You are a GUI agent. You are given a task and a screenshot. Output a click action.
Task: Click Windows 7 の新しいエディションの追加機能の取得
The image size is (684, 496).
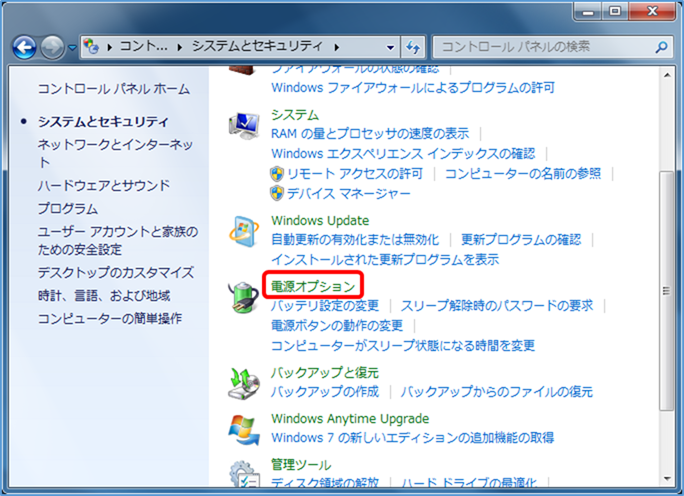click(x=413, y=438)
